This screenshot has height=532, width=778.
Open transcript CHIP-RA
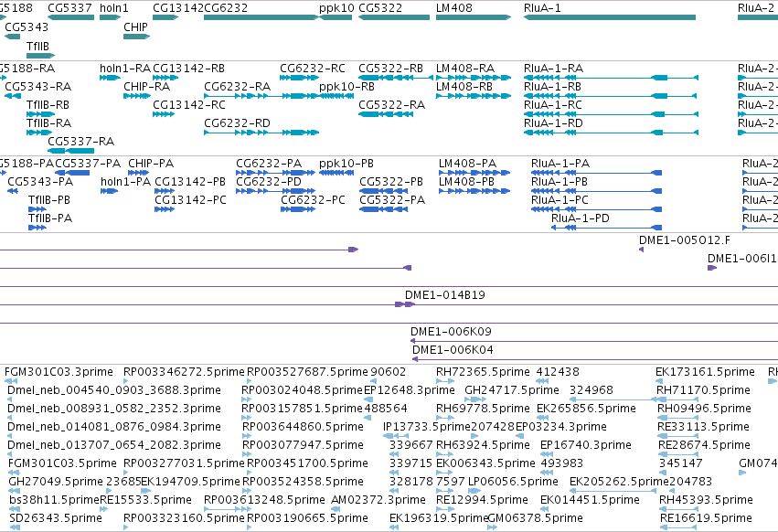coord(146,86)
